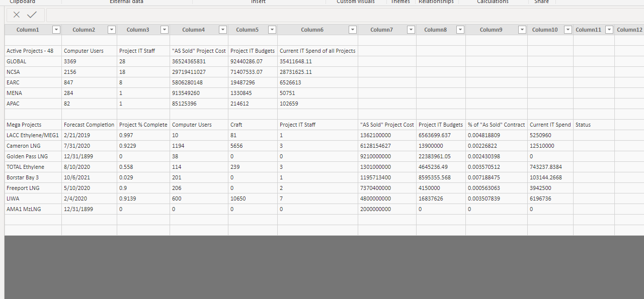Click the cell containing 22383961.05
This screenshot has width=644, height=299.
click(441, 156)
